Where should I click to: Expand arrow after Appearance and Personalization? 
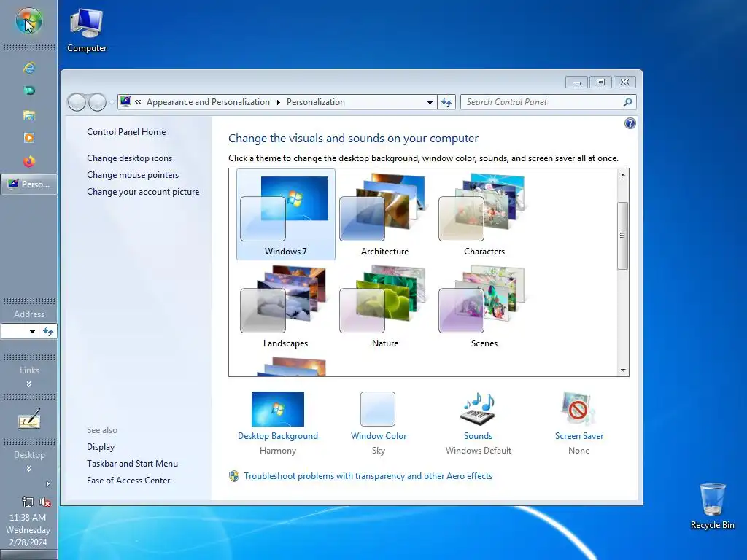278,102
